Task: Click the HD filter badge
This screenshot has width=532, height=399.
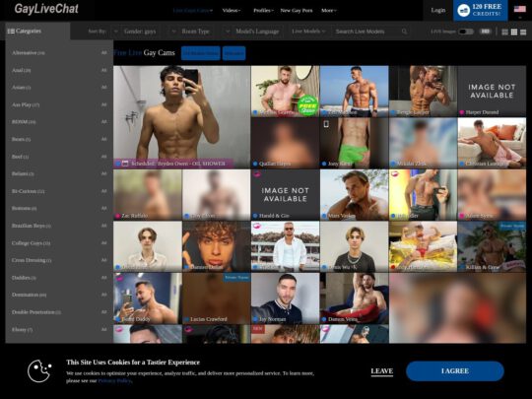Action: pos(485,32)
